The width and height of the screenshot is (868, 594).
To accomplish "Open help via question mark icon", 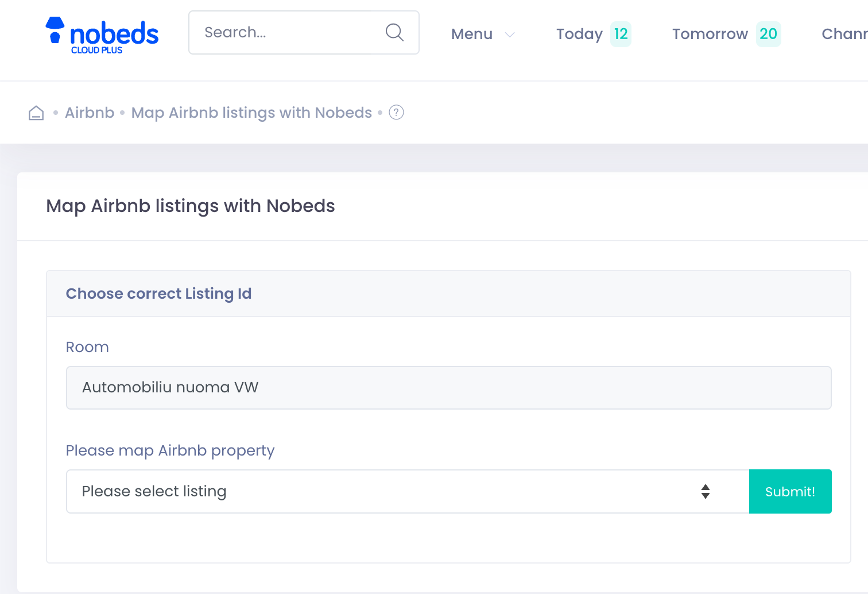I will 396,113.
